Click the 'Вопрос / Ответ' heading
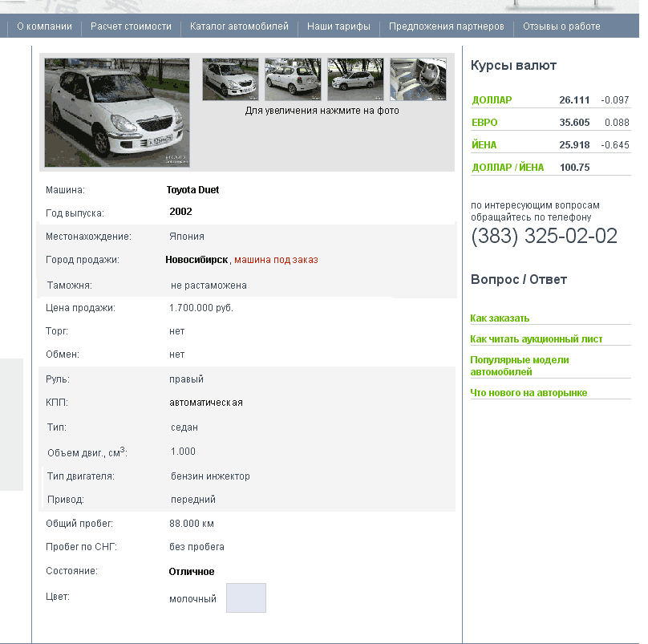This screenshot has height=644, width=648. (519, 279)
